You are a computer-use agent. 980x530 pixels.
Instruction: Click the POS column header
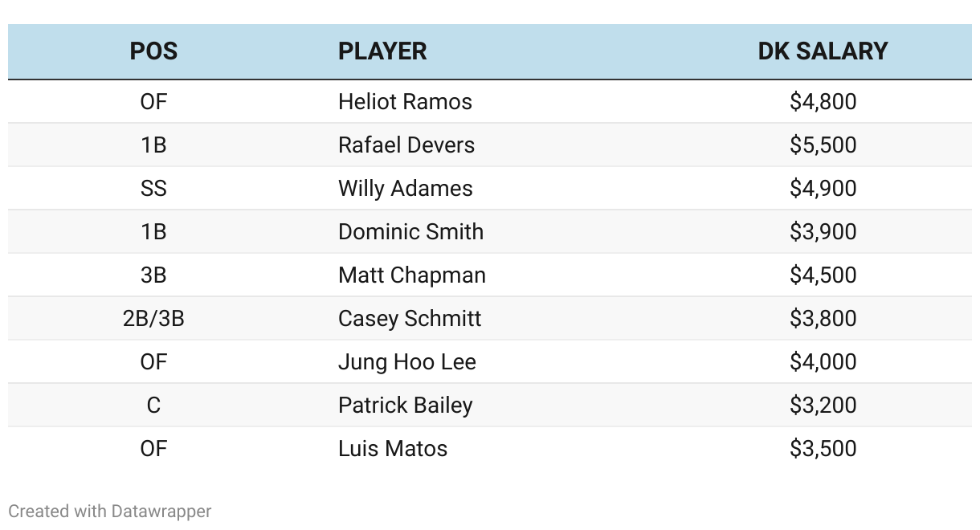[153, 51]
